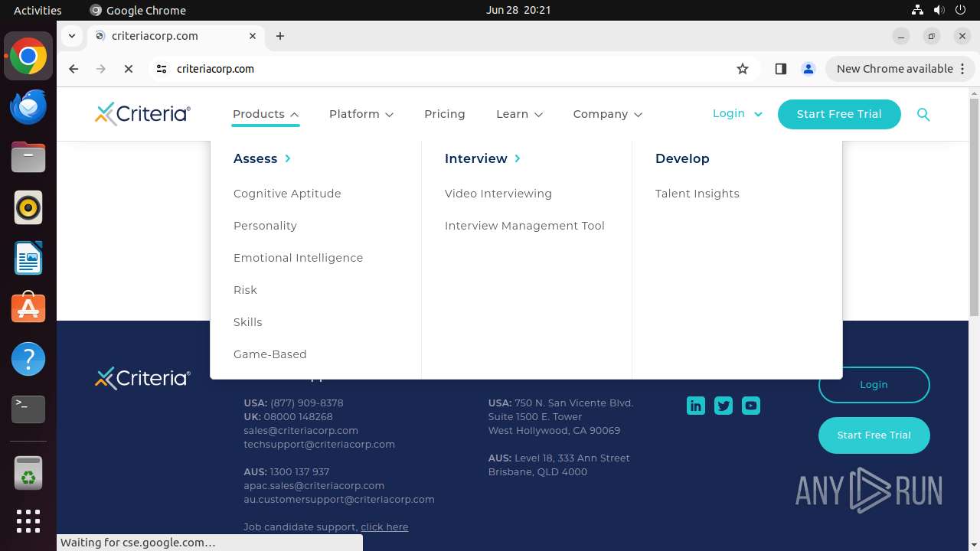Click the Criteria logo in footer
Viewport: 980px width, 551px height.
tap(142, 378)
